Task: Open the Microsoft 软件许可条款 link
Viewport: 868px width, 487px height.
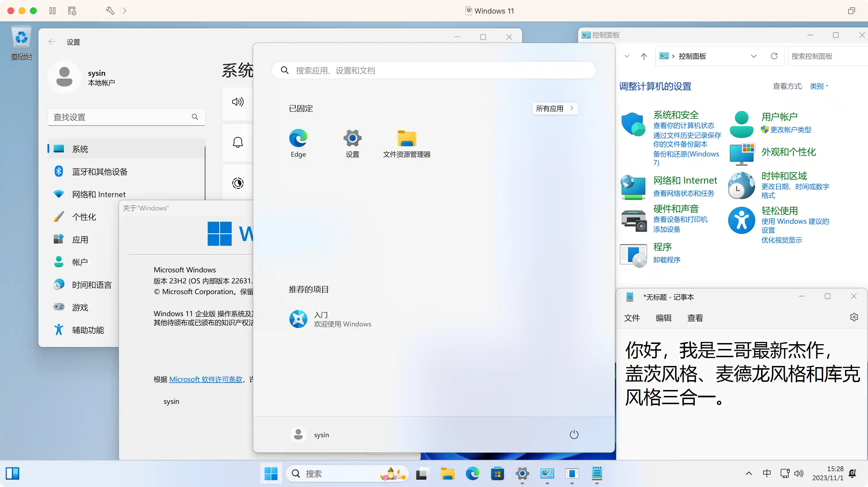Action: 206,379
